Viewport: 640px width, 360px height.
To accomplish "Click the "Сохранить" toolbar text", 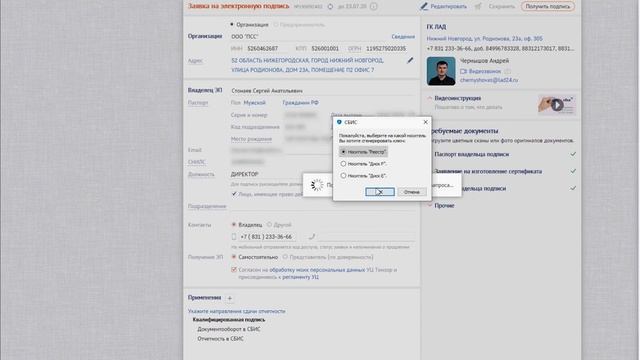I will tap(502, 7).
